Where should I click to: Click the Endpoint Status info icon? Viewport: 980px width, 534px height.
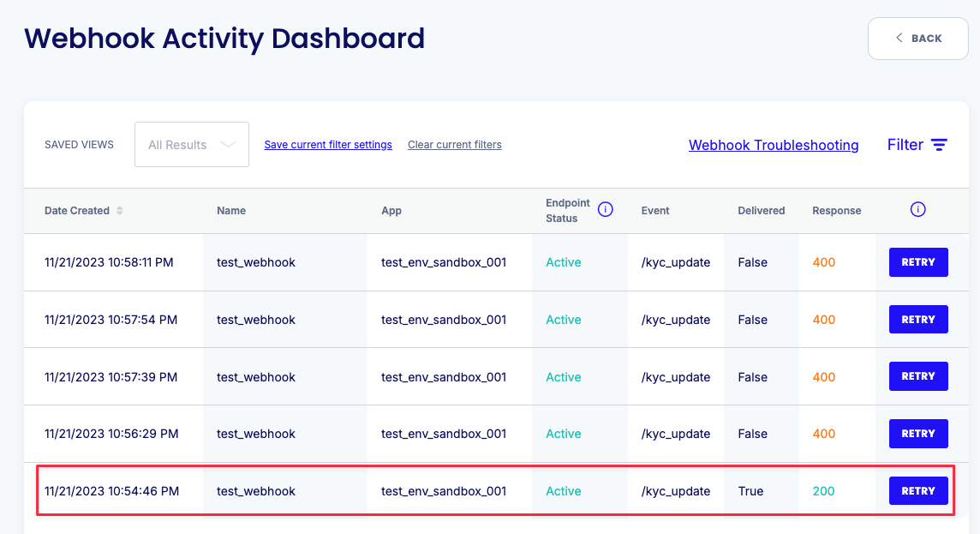pos(605,209)
